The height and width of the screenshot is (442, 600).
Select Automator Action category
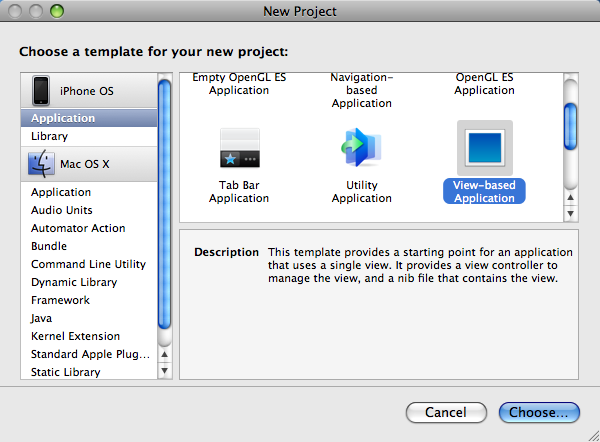click(78, 228)
